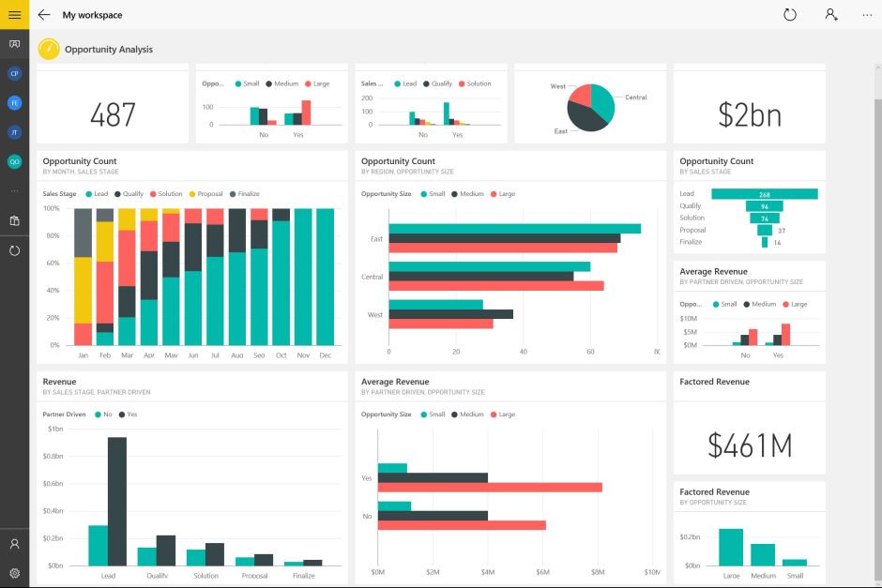Open Settings via the gear at the sidebar bottom
882x588 pixels.
click(14, 570)
